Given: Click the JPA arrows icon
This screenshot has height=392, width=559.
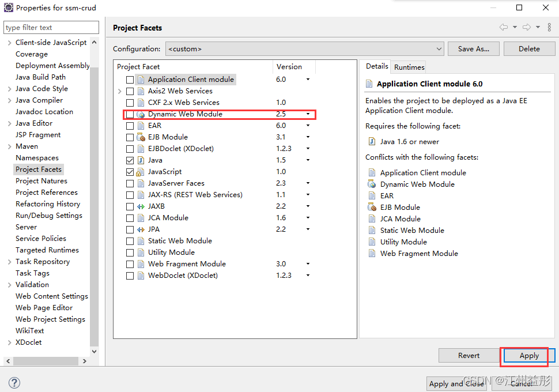Looking at the screenshot, I should tap(141, 229).
